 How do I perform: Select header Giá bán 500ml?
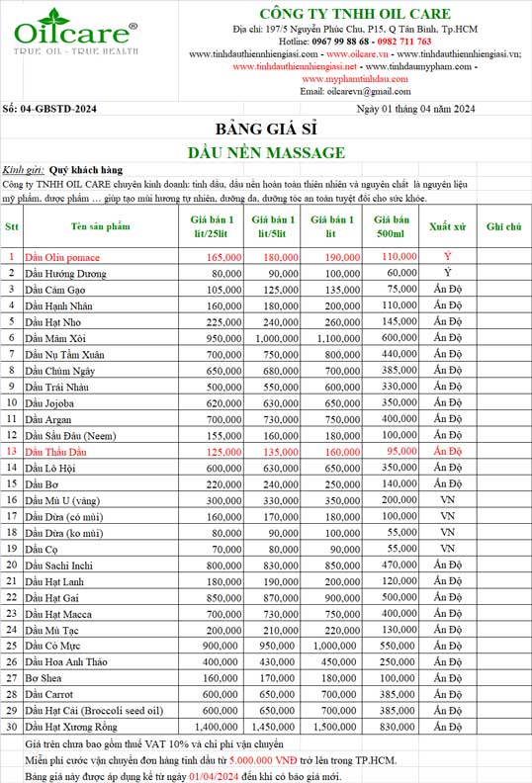[391, 226]
